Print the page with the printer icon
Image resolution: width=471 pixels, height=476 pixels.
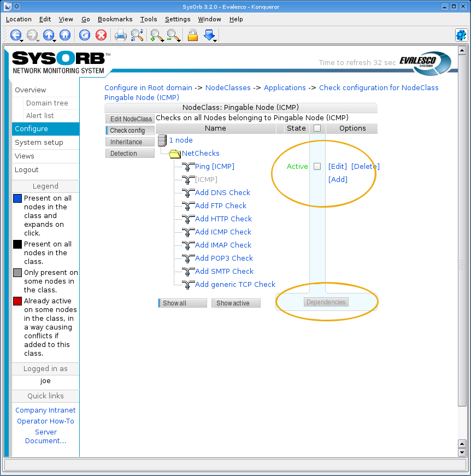click(x=120, y=35)
